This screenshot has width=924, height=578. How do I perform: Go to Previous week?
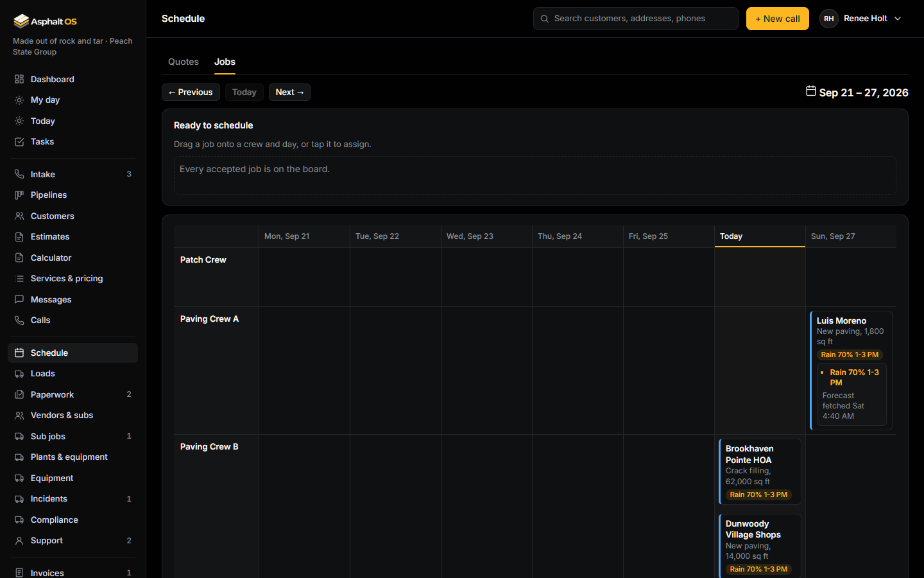[191, 92]
